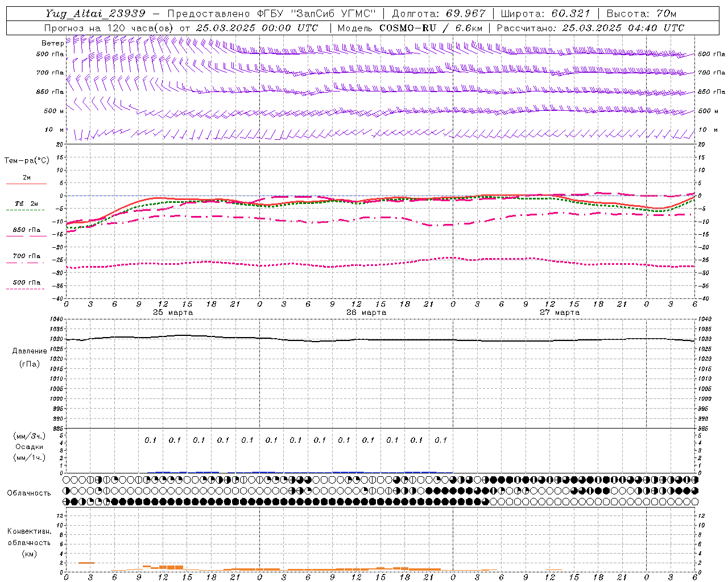The width and height of the screenshot is (728, 582).
Task: Click the (мм/3ч.) unit label
Action: click(x=29, y=436)
